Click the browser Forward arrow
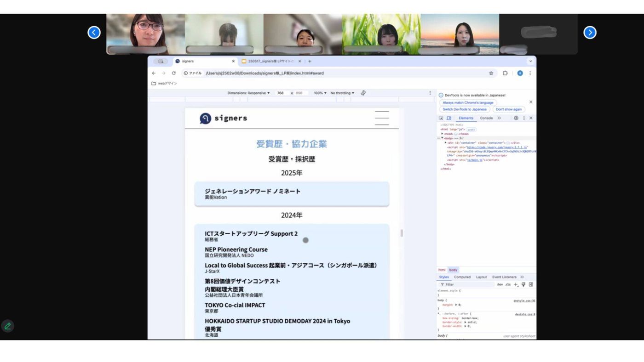Viewport: 644px width, 362px height. pos(163,73)
